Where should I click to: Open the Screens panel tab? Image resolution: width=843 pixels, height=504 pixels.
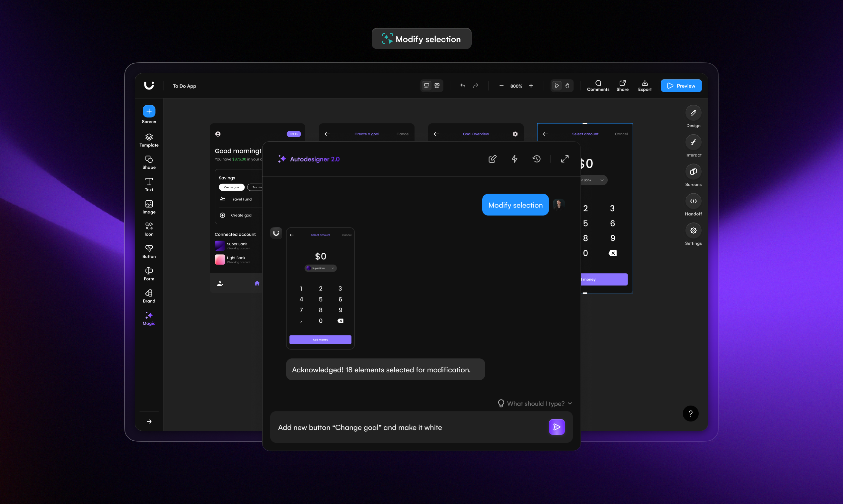(x=693, y=172)
